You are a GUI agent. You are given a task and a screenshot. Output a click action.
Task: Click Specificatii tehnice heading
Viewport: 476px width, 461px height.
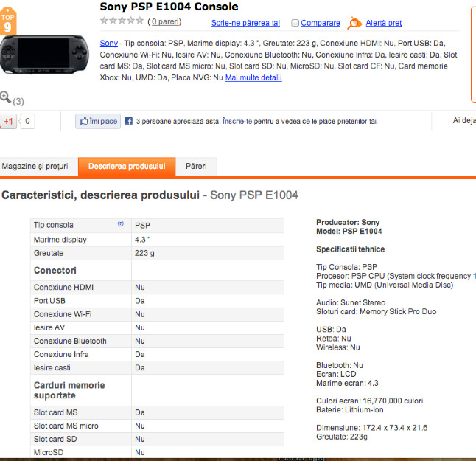[x=350, y=249]
